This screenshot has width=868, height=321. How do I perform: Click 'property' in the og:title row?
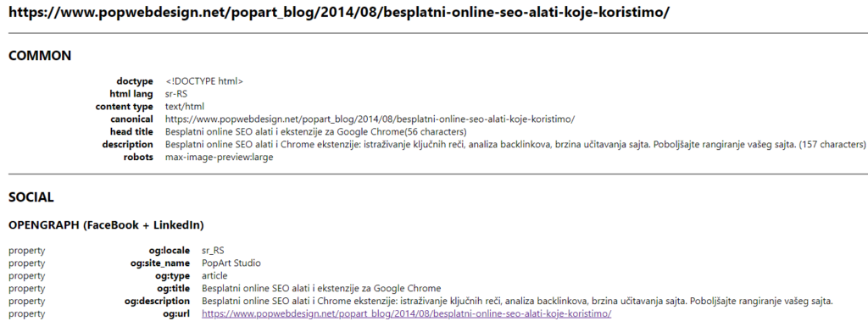point(26,288)
